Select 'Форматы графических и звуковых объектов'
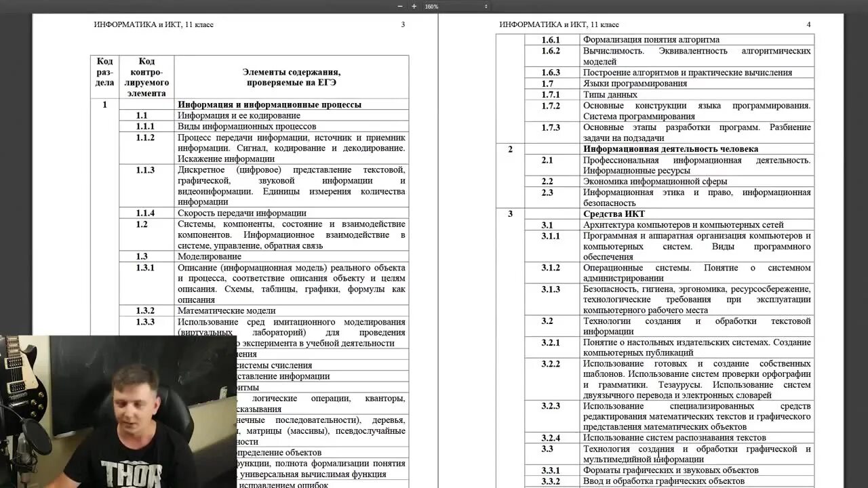This screenshot has width=868, height=488. click(x=671, y=470)
